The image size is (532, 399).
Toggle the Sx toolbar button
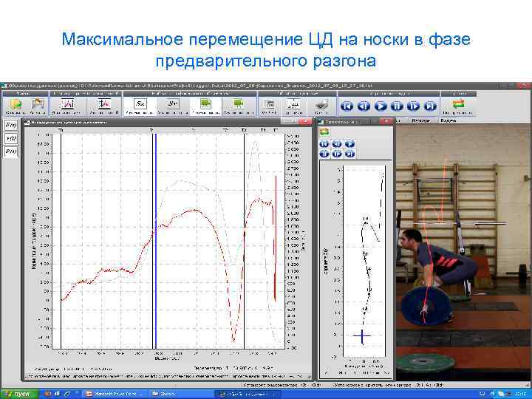[x=140, y=106]
